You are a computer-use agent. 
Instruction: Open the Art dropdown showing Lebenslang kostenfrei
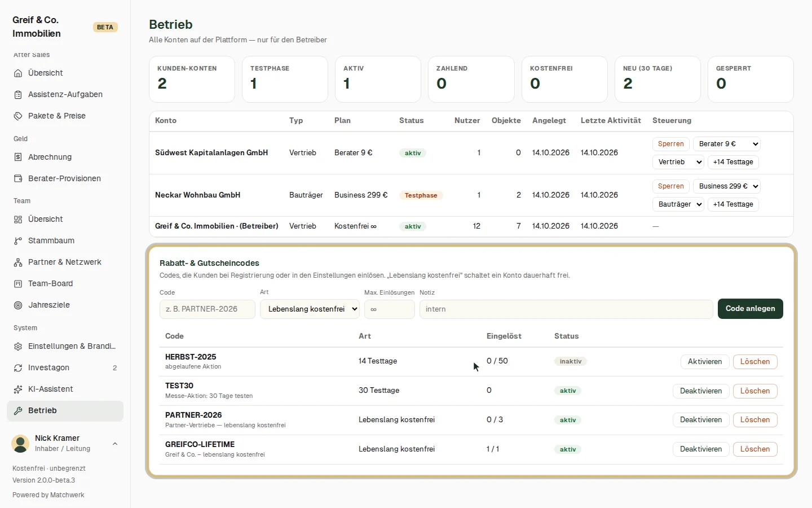310,309
